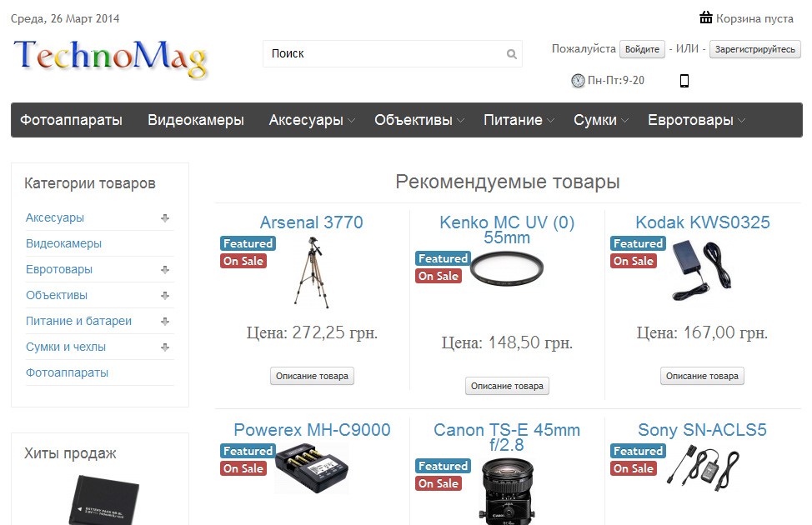The width and height of the screenshot is (812, 525).
Task: Expand the Евротовары sidebar category
Action: pyautogui.click(x=166, y=269)
